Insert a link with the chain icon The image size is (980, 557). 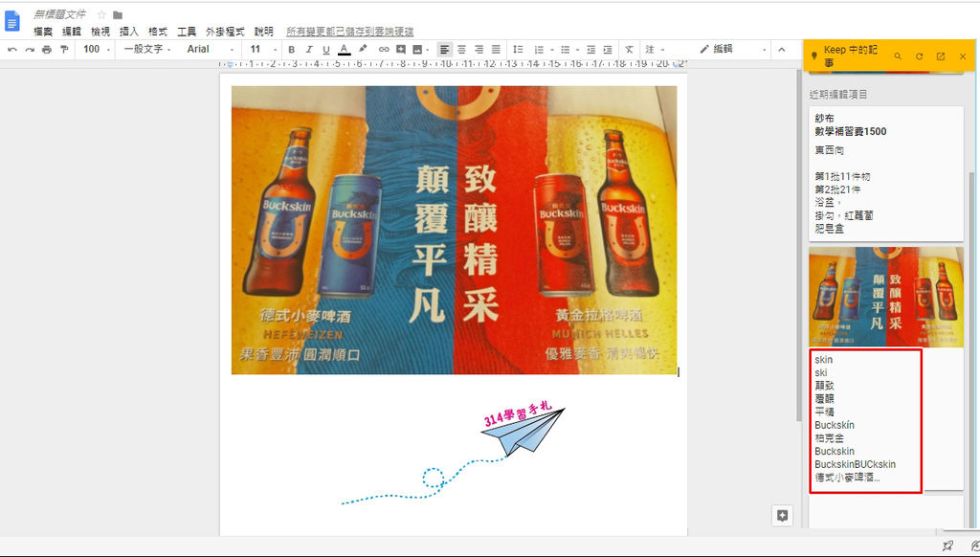(384, 50)
